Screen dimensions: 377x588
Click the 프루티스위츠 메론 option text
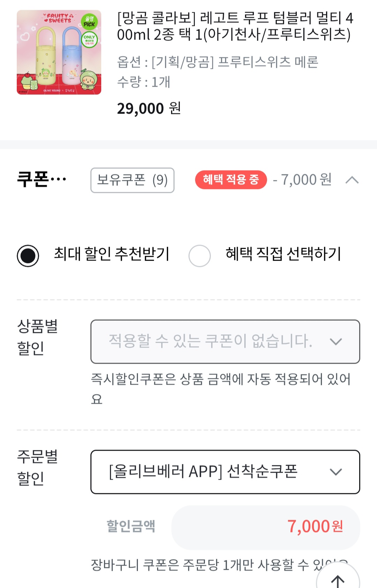268,62
